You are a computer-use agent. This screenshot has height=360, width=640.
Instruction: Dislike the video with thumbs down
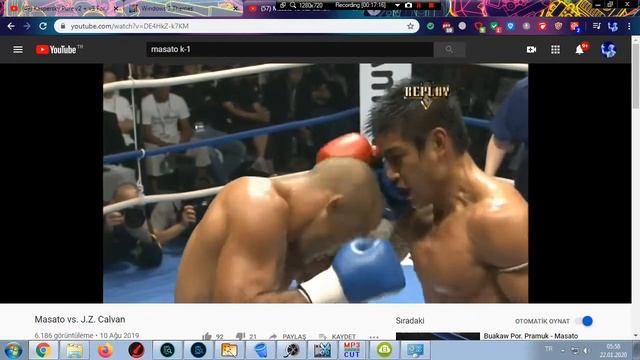(x=240, y=337)
